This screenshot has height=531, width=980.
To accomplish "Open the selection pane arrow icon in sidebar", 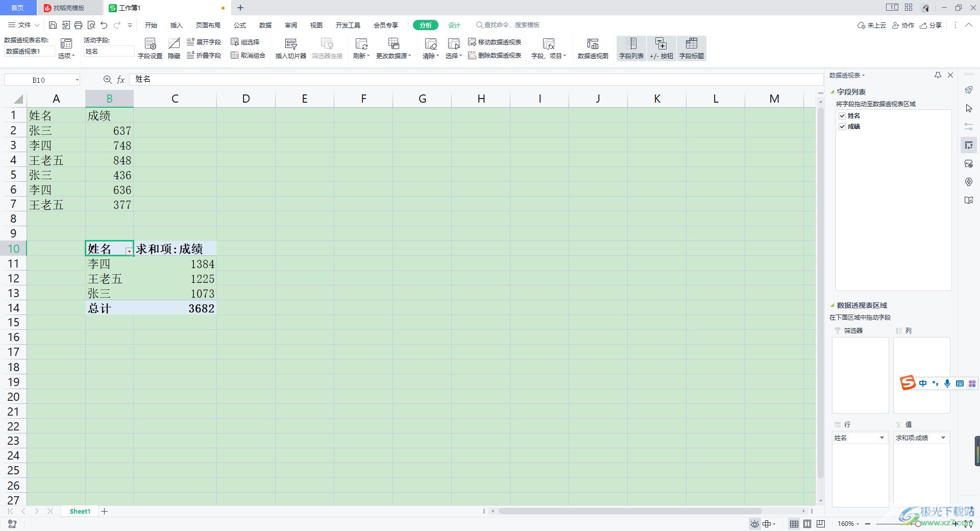I will pyautogui.click(x=969, y=108).
